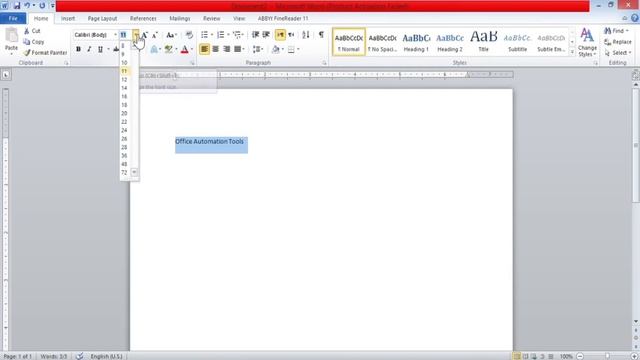Toggle Left-to-Right text direction

tap(280, 35)
